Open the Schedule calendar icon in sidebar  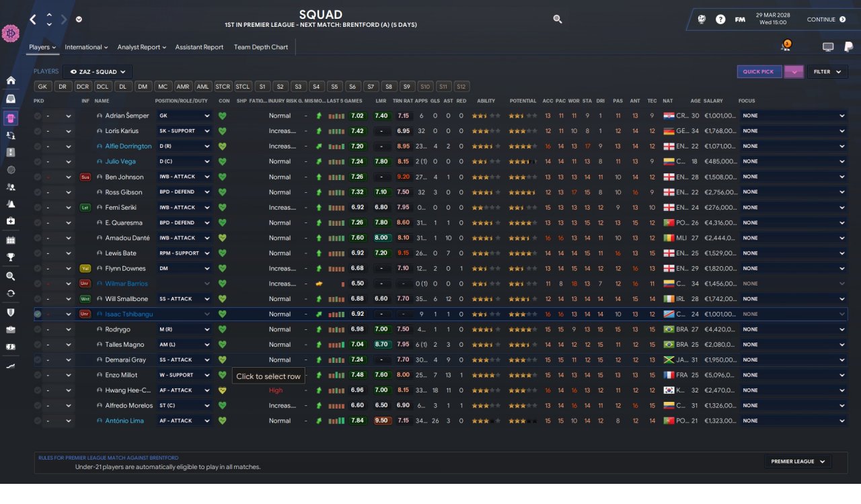11,240
